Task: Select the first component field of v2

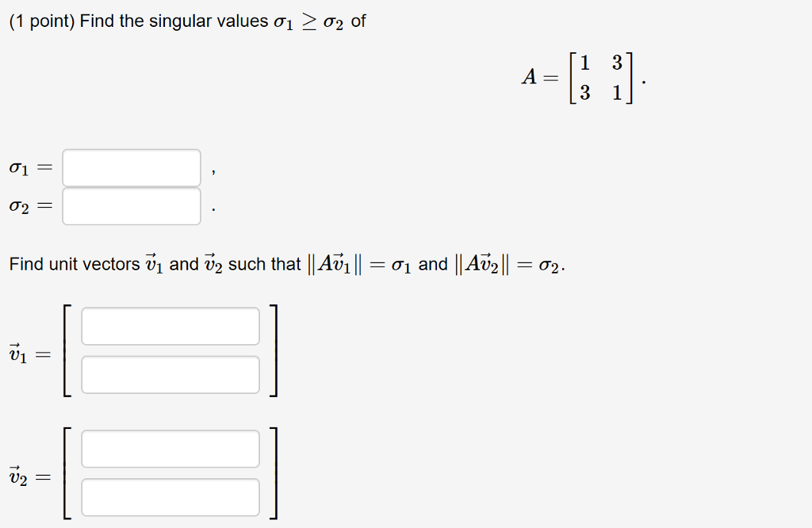Action: (170, 449)
